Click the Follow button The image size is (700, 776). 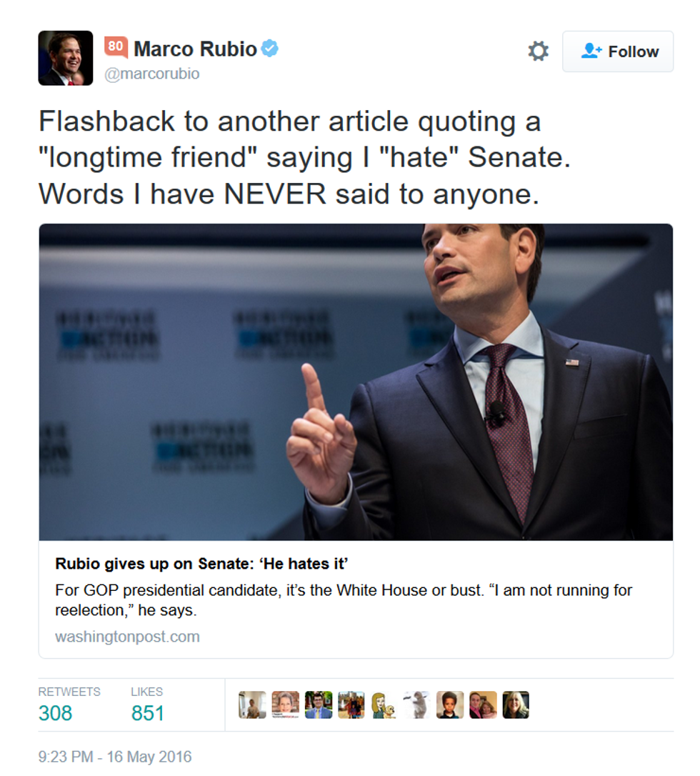(618, 51)
